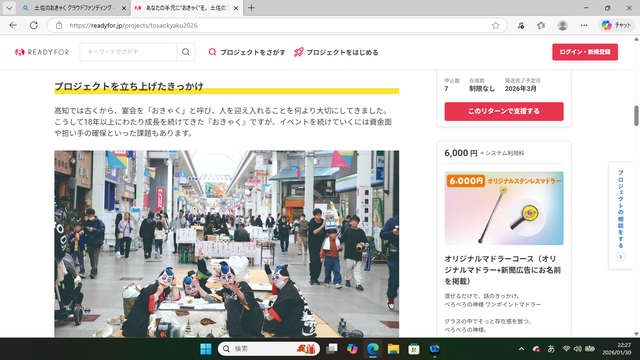The image size is (640, 360).
Task: Open オリジナルマドラーコース reward title
Action: click(x=502, y=270)
